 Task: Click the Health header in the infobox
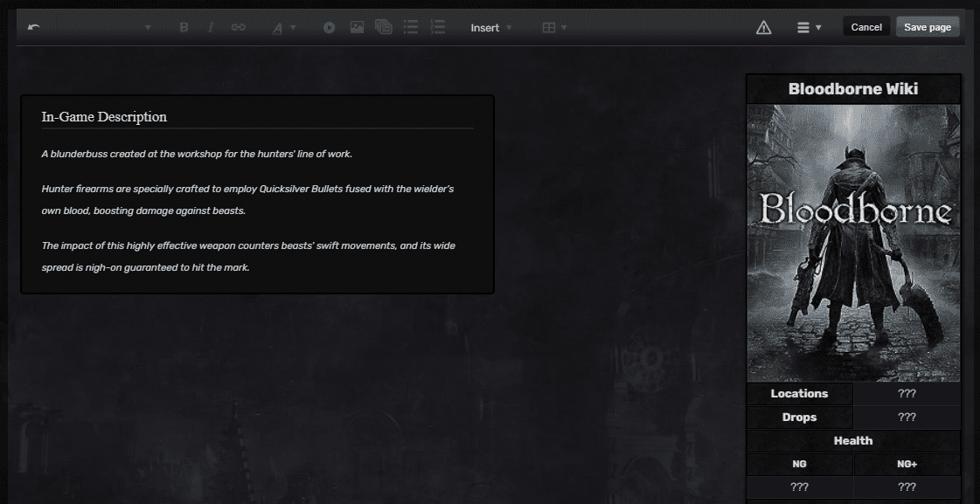coord(853,441)
